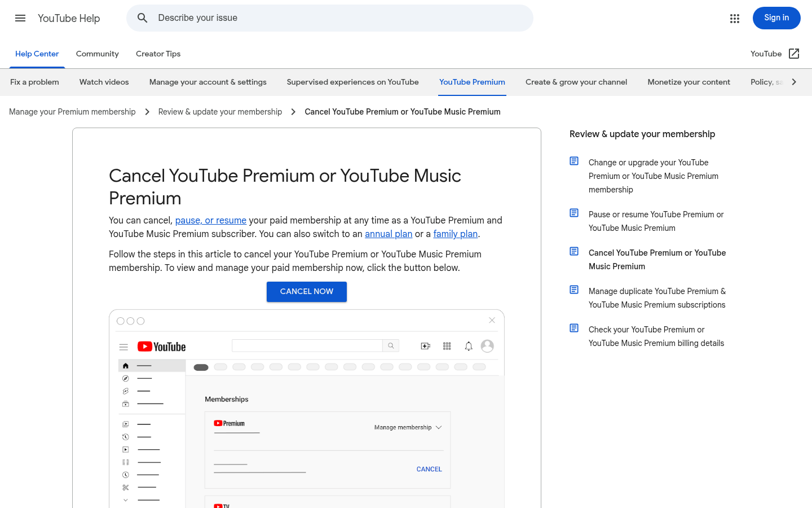Click the CANCEL NOW button
The image size is (812, 508).
point(307,292)
